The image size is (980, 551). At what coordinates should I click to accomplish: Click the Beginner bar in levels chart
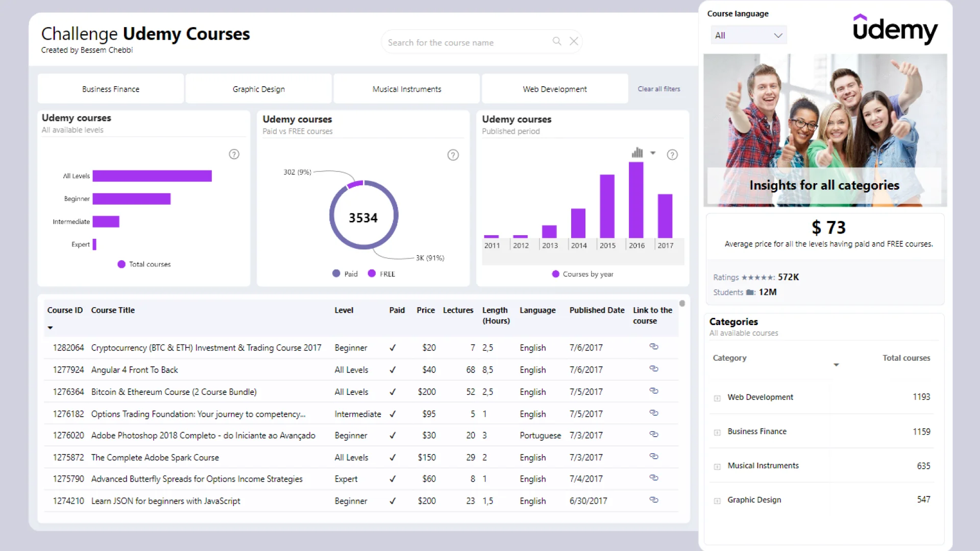coord(132,199)
